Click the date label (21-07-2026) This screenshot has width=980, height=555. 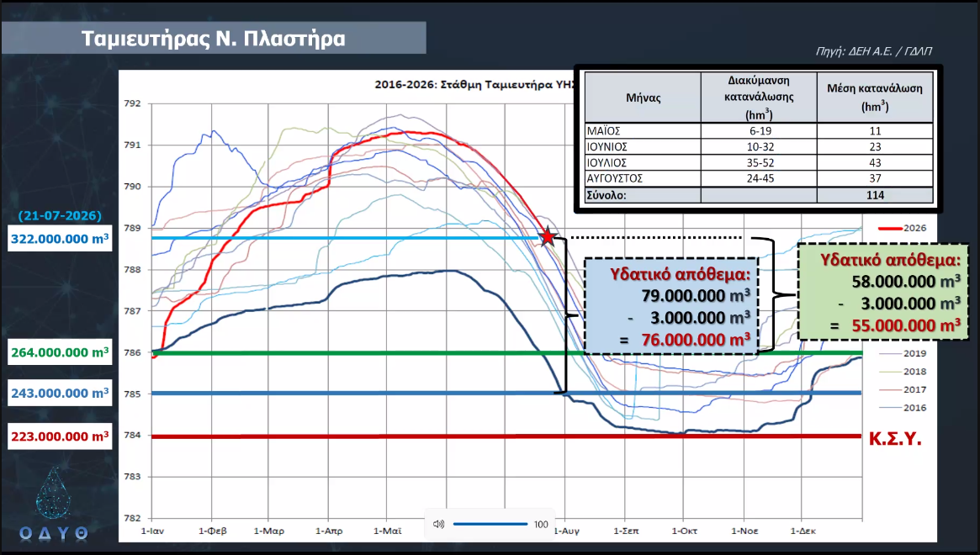60,215
